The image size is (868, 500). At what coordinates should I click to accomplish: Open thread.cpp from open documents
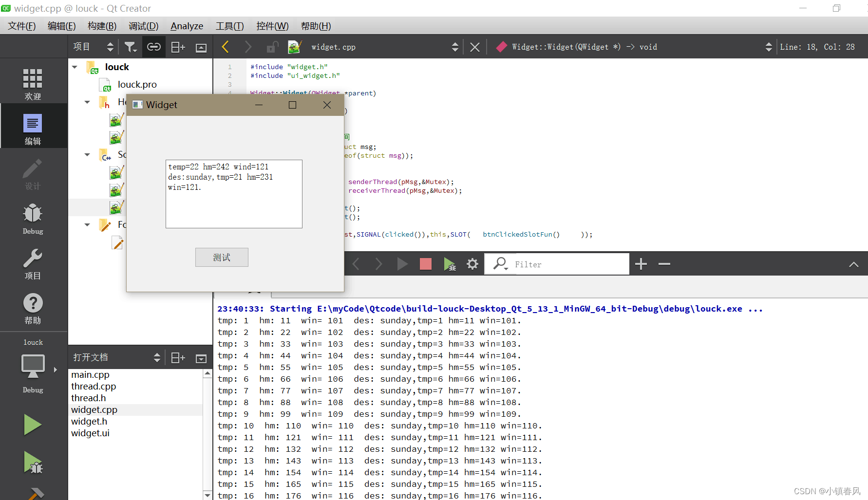click(x=94, y=386)
